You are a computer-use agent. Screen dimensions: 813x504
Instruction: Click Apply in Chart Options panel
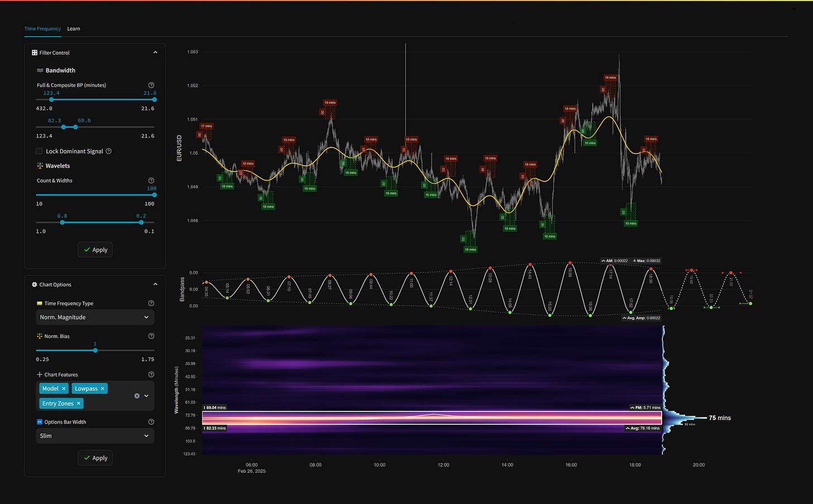95,458
